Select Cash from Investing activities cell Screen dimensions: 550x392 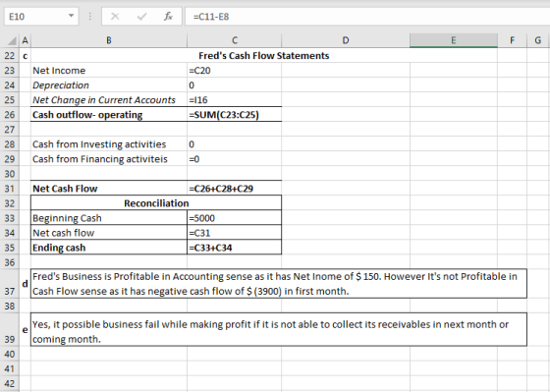109,144
